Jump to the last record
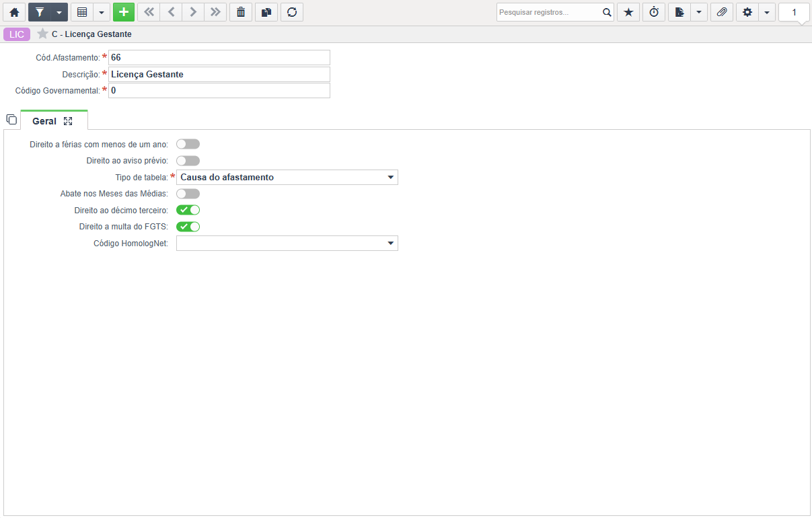This screenshot has width=812, height=518. click(215, 12)
